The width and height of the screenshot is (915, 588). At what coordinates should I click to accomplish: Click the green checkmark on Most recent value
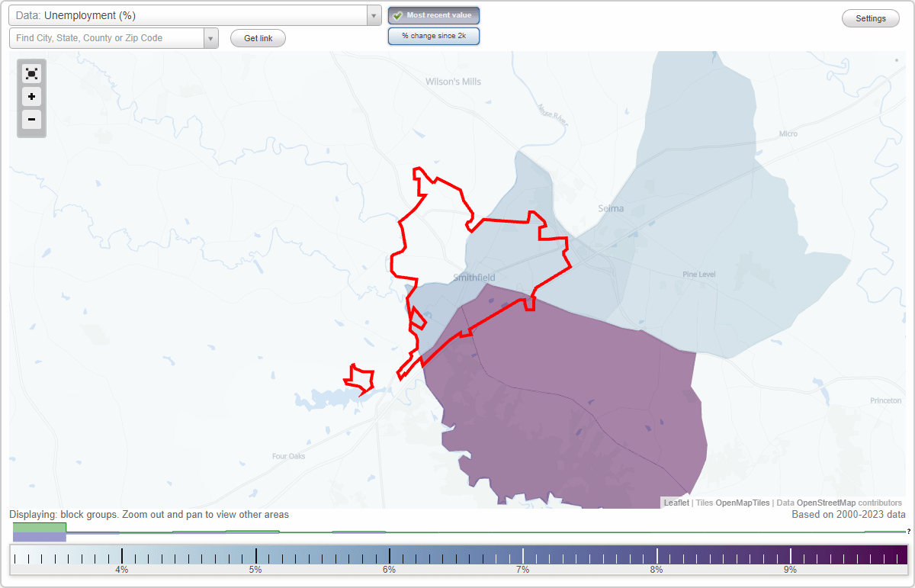pyautogui.click(x=398, y=14)
